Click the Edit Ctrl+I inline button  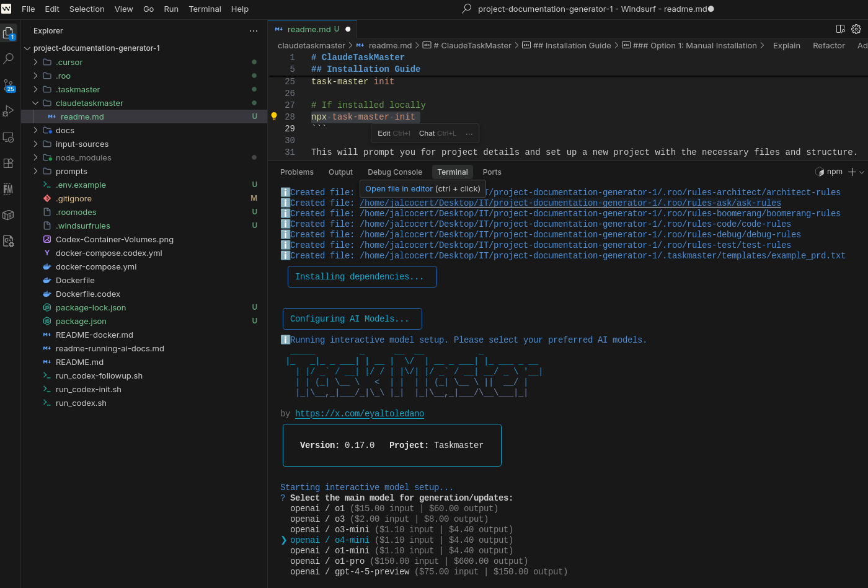point(394,133)
